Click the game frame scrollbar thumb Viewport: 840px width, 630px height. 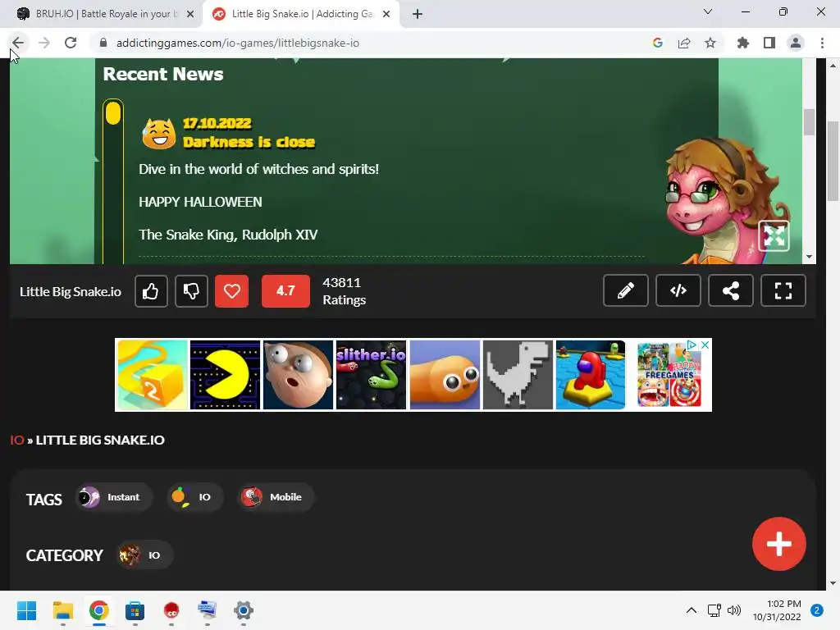[809, 121]
